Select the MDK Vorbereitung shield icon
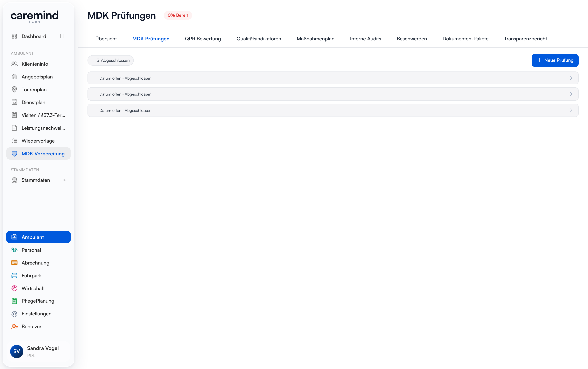 tap(14, 154)
